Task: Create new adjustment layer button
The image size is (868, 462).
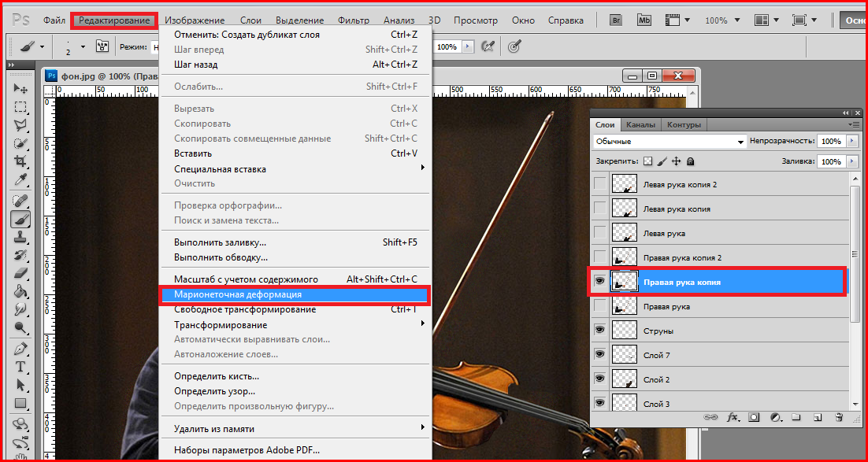Action: 775,417
